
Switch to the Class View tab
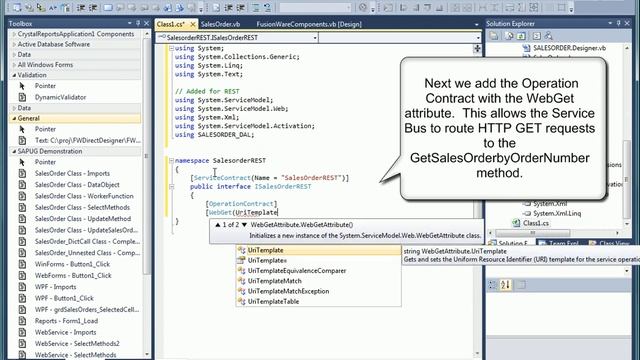pyautogui.click(x=610, y=243)
